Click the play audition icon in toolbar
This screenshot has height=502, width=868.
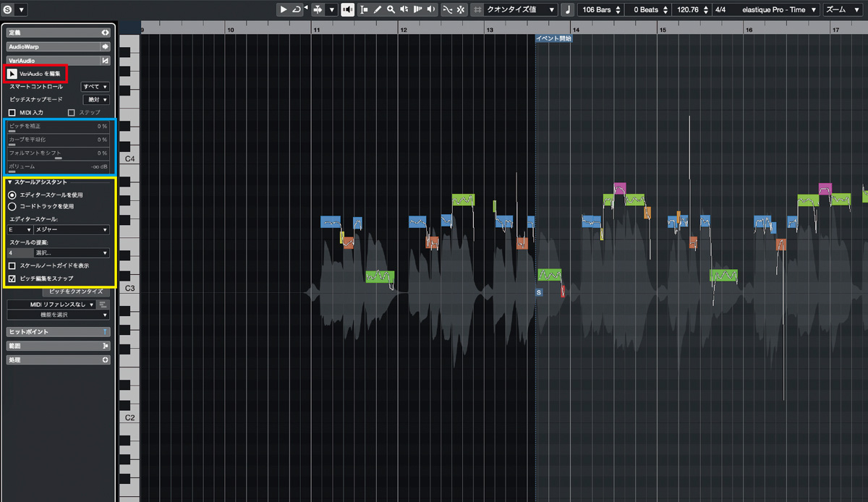[284, 9]
